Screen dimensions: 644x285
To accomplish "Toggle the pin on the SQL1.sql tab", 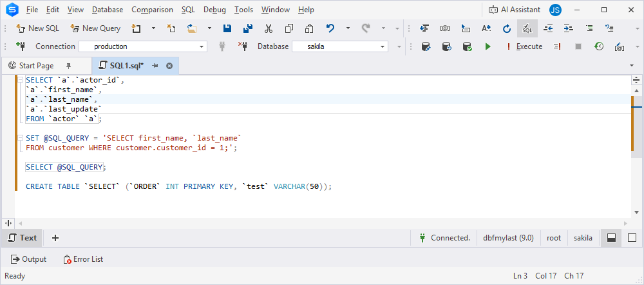I will pyautogui.click(x=155, y=66).
